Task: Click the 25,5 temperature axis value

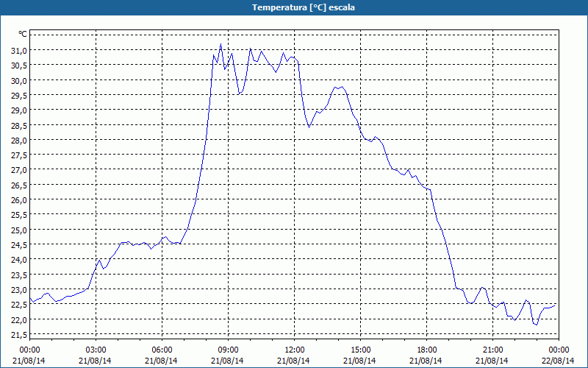Action: point(20,214)
